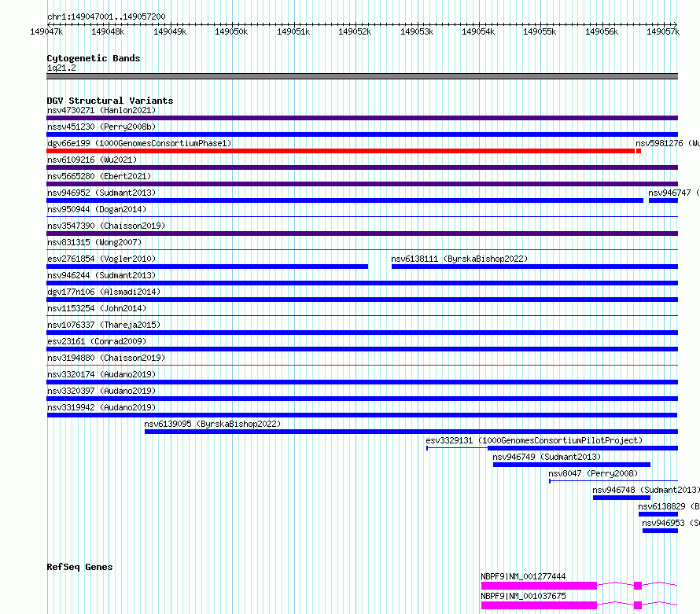Open variant nsv950944 (Dogan2014)
700x614 pixels.
97,209
